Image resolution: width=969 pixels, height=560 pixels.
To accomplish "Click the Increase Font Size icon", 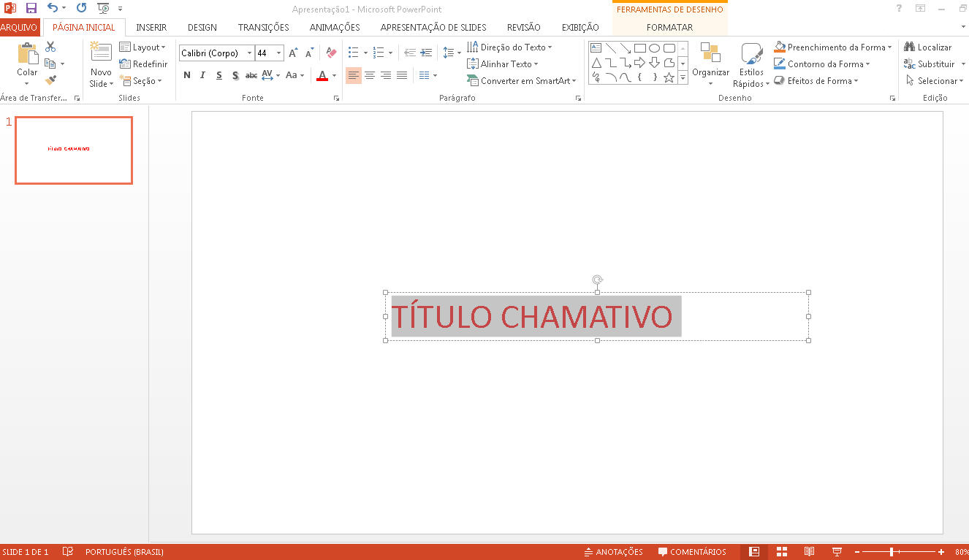I will tap(293, 53).
